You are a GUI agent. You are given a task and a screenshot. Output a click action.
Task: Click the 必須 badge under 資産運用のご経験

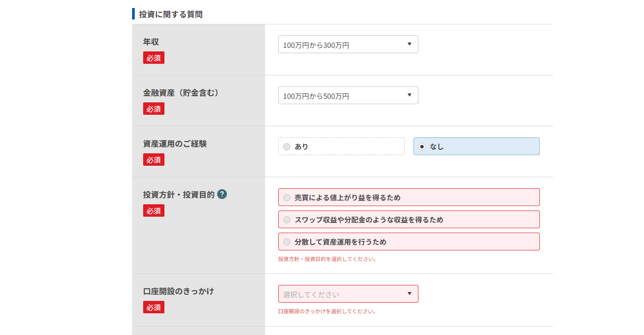point(153,160)
